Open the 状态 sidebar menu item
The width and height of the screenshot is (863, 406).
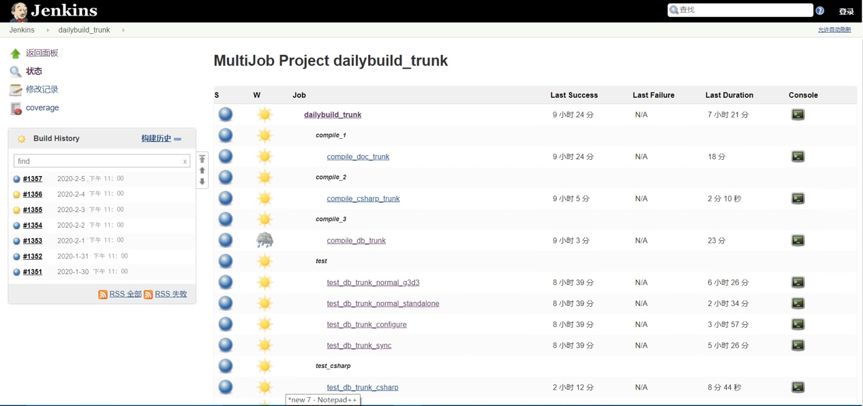[x=34, y=71]
